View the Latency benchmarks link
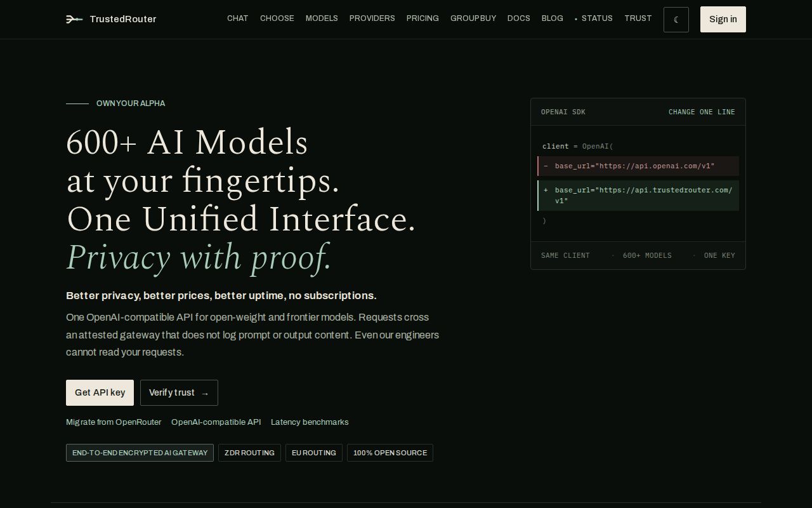Screen dimensions: 812x508 click(310, 422)
